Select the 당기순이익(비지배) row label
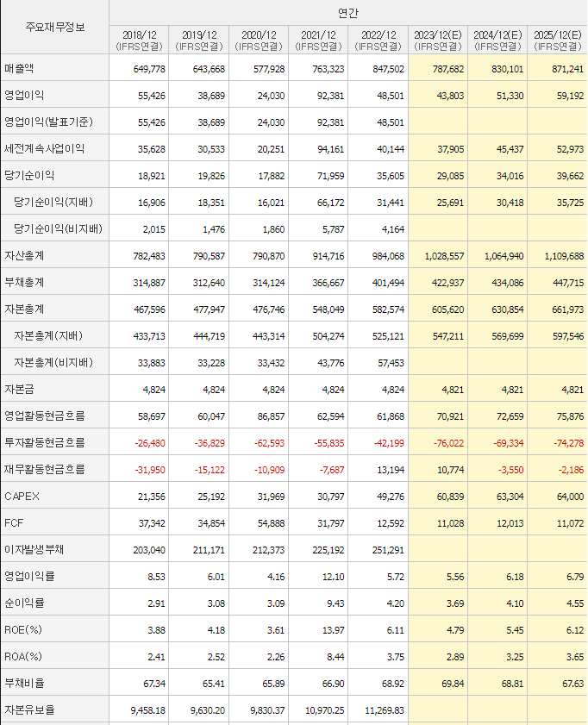The width and height of the screenshot is (588, 725). (x=59, y=228)
